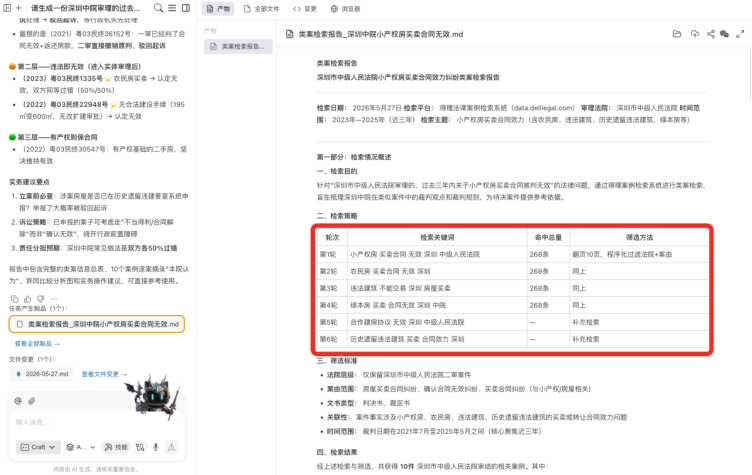Click table cell 绿本房 买卖 合同无效 深圳 中院

[398, 305]
